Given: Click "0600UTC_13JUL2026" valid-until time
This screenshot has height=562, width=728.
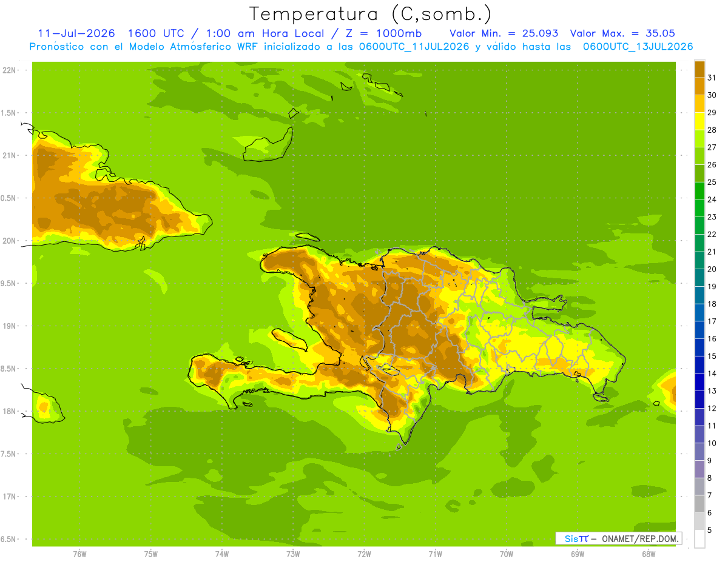Looking at the screenshot, I should coord(638,47).
